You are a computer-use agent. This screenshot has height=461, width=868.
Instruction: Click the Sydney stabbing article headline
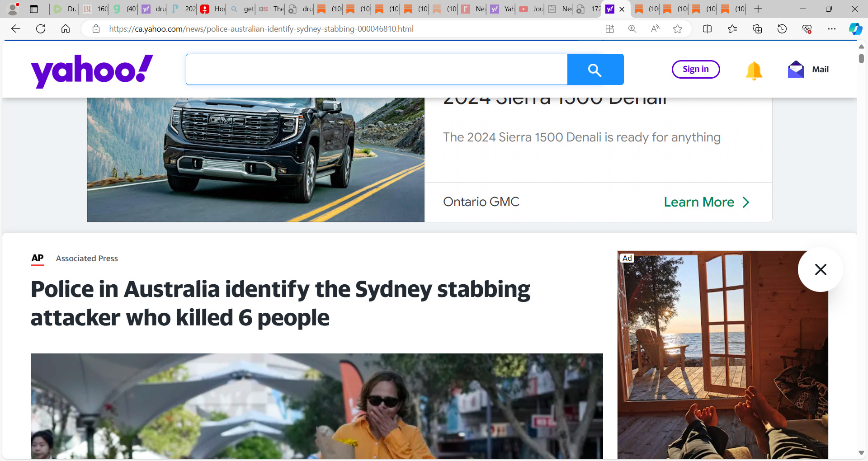[x=280, y=303]
